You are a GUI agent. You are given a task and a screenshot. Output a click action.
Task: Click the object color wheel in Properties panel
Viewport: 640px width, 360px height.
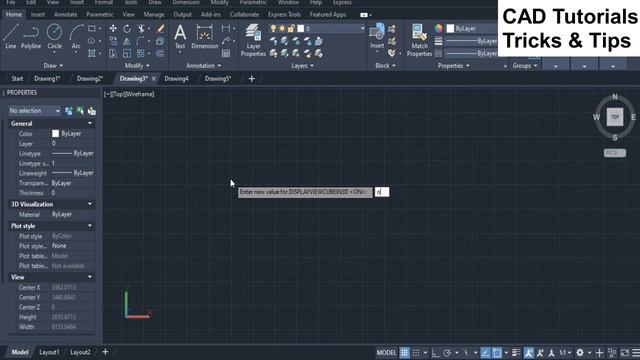click(438, 28)
